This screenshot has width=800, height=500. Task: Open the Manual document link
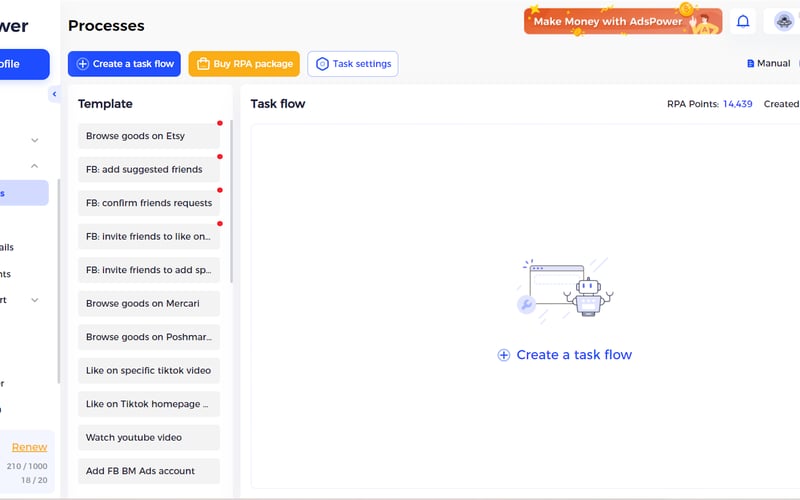click(768, 63)
